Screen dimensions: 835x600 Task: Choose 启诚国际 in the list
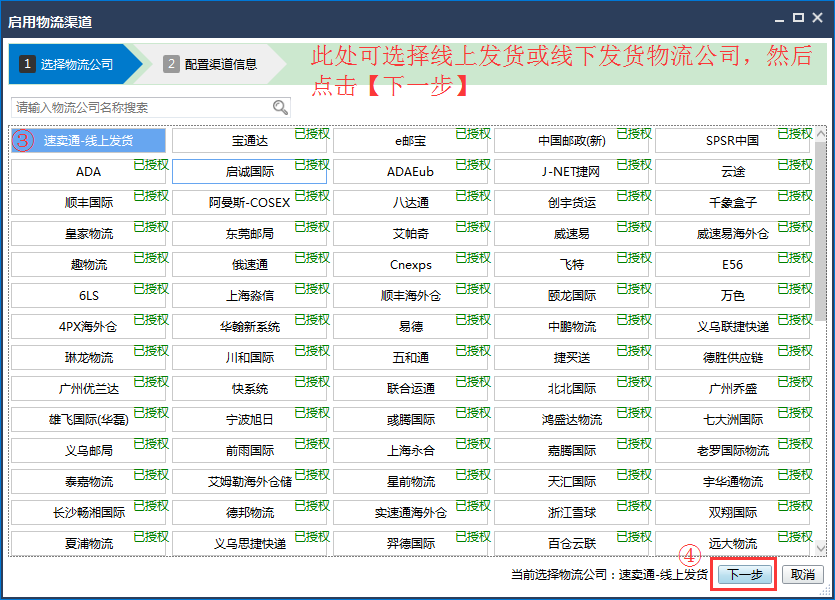[x=249, y=171]
